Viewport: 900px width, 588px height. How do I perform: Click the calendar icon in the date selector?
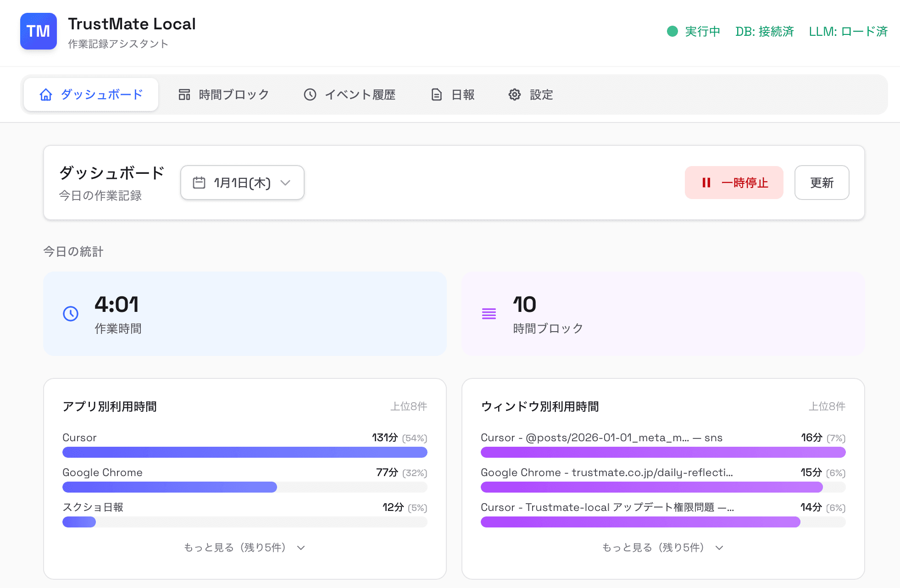pyautogui.click(x=199, y=183)
